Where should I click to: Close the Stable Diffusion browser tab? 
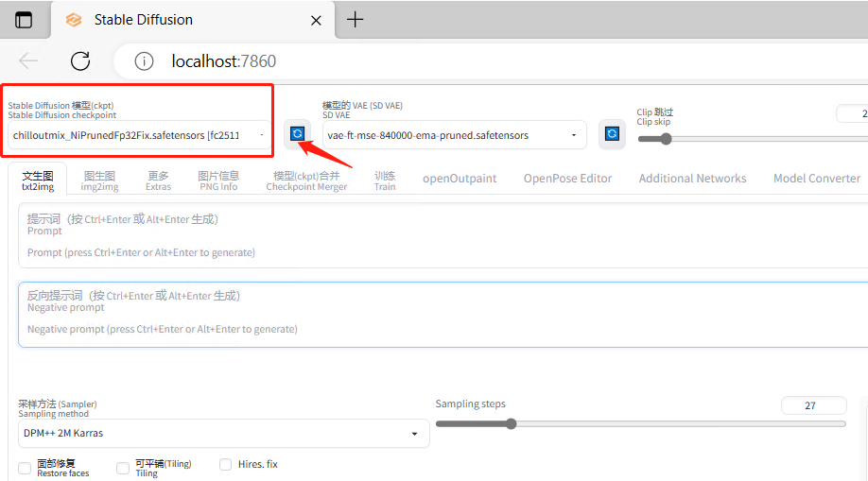pyautogui.click(x=317, y=20)
